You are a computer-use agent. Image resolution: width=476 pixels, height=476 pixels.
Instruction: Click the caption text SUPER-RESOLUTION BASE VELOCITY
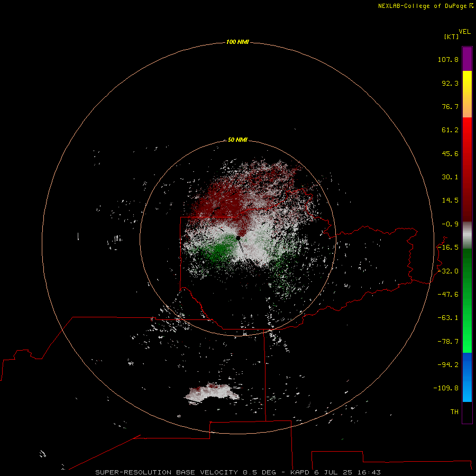tap(167, 472)
